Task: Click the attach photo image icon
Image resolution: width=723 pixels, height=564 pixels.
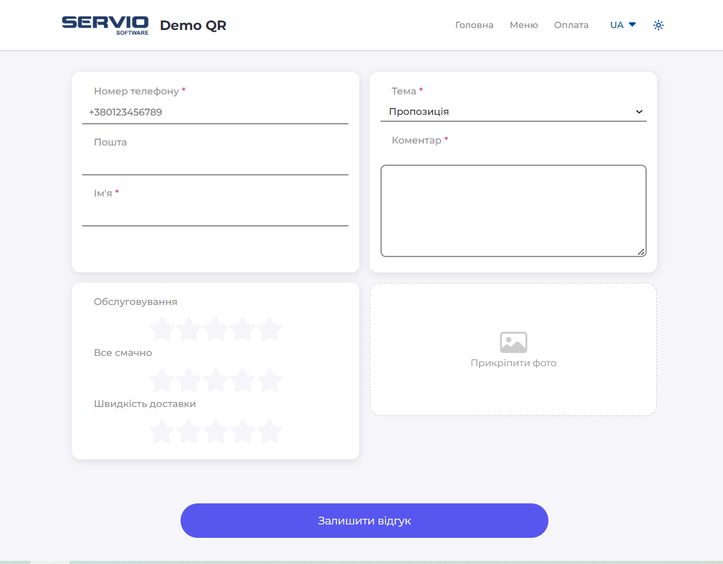Action: (x=513, y=342)
